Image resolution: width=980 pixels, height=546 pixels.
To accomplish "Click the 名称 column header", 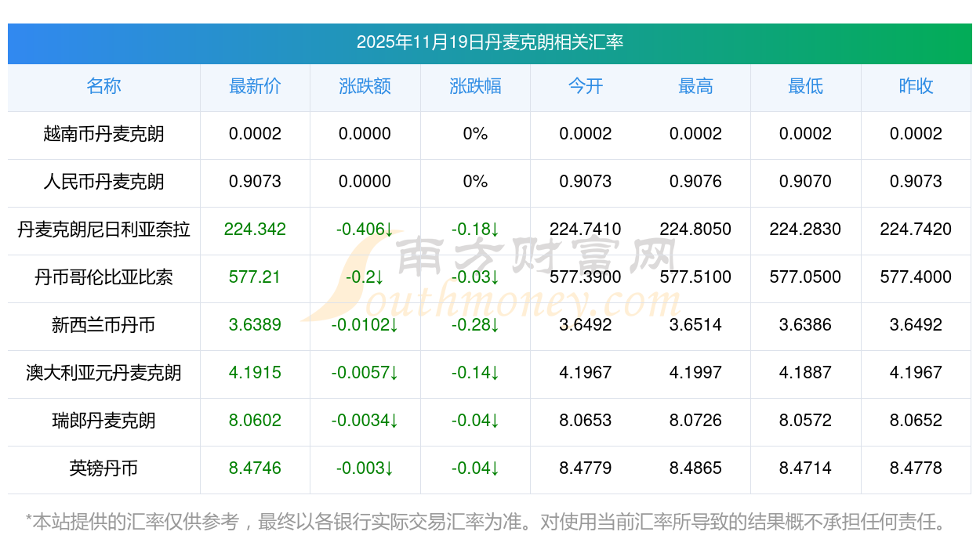I will [x=103, y=86].
